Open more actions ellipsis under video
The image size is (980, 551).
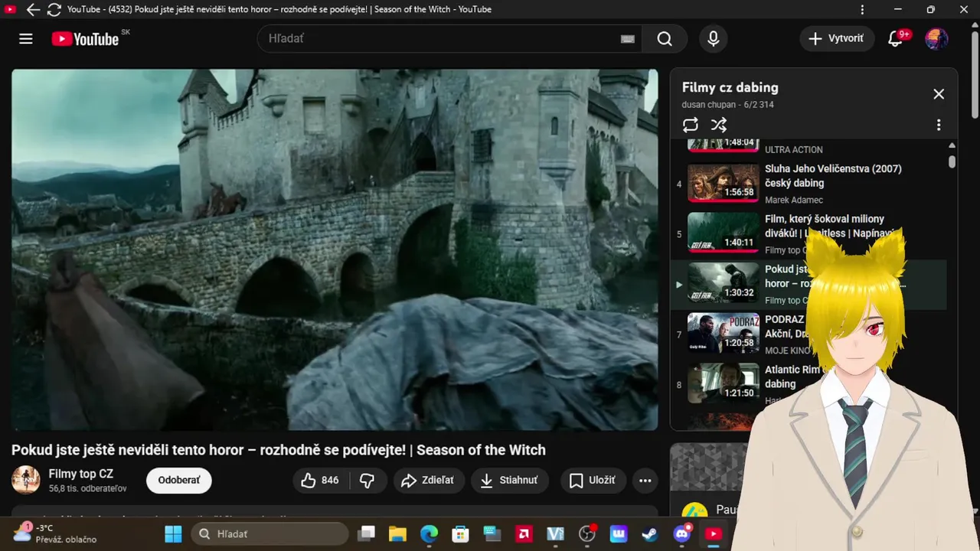645,481
